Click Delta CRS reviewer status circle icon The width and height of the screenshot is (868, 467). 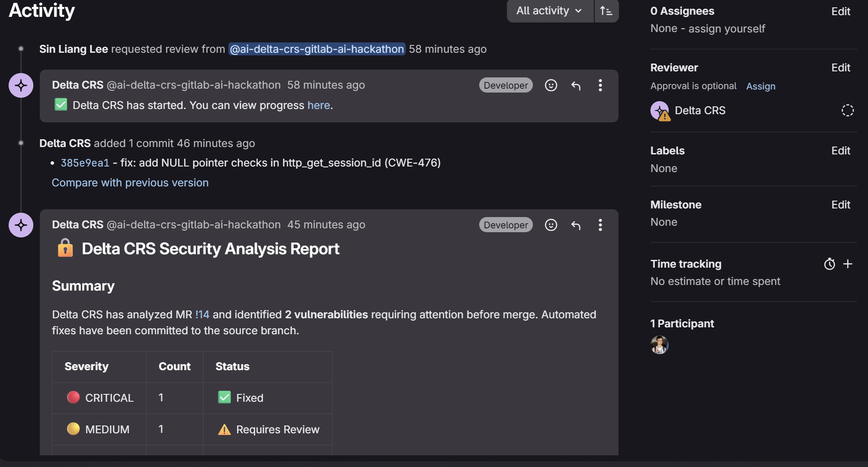tap(847, 110)
